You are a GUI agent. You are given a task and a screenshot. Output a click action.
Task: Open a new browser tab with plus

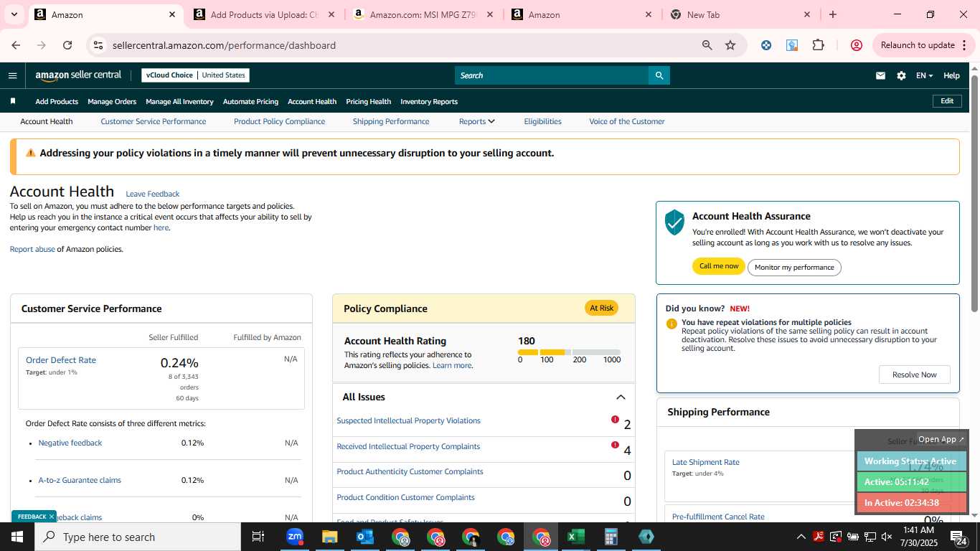832,14
